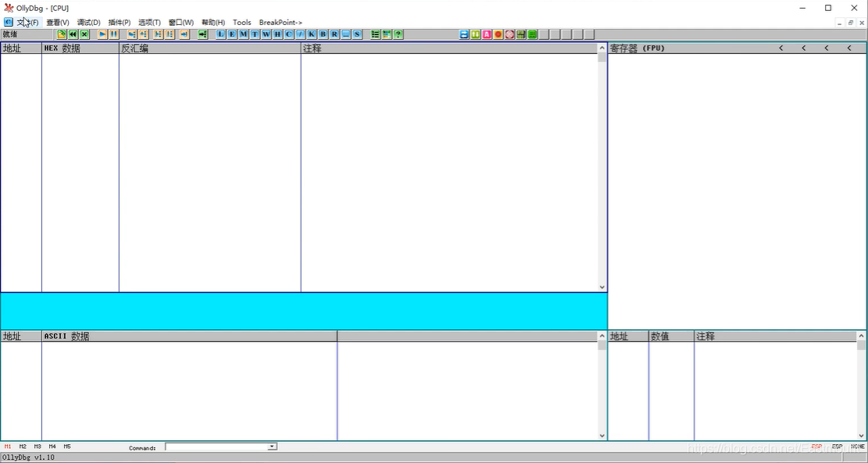Open Memory map with M button

[244, 34]
